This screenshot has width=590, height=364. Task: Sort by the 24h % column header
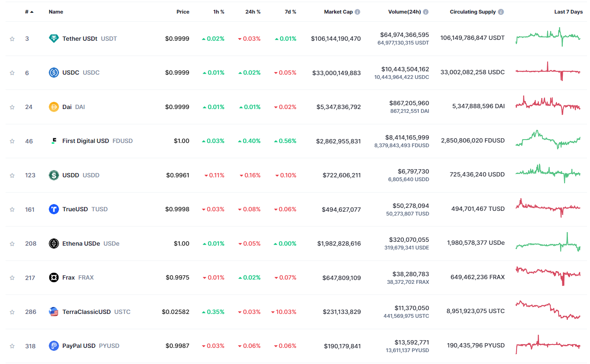253,12
